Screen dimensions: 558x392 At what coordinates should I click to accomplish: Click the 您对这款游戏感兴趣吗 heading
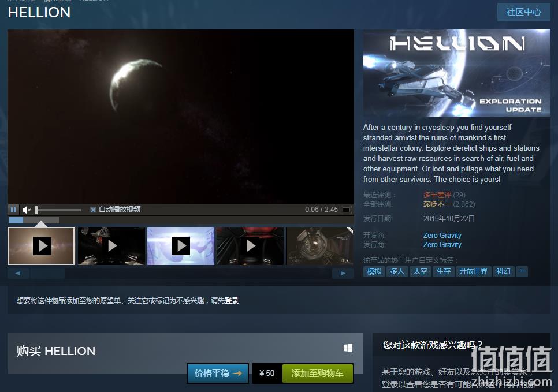coord(433,344)
